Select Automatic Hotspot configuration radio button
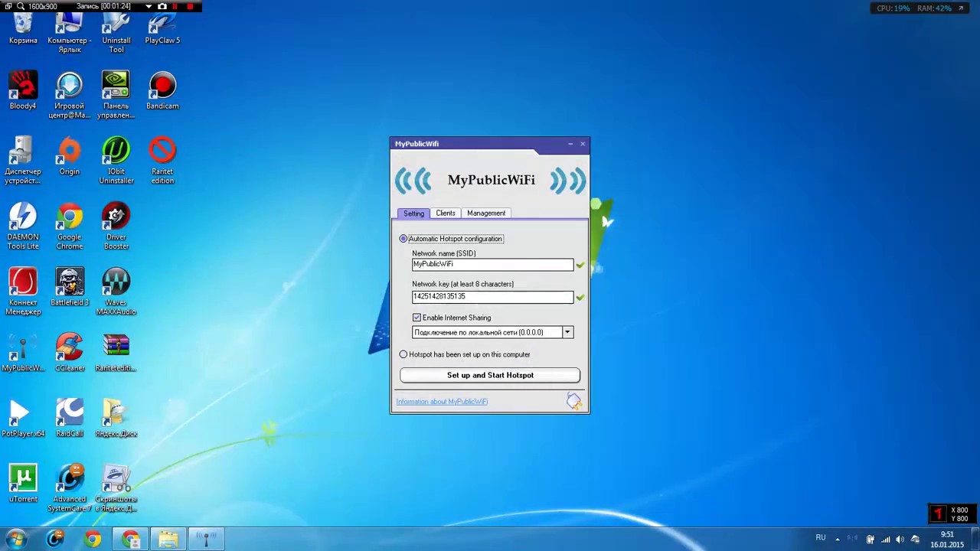This screenshot has height=551, width=980. tap(403, 239)
